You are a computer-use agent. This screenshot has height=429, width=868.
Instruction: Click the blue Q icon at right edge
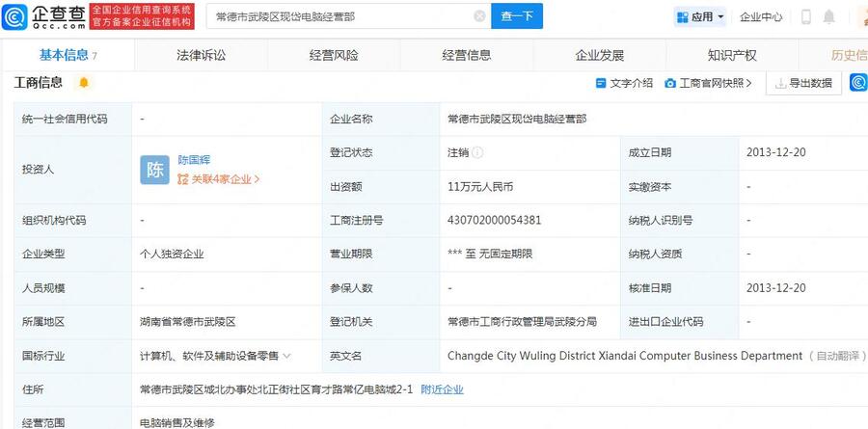[x=858, y=83]
